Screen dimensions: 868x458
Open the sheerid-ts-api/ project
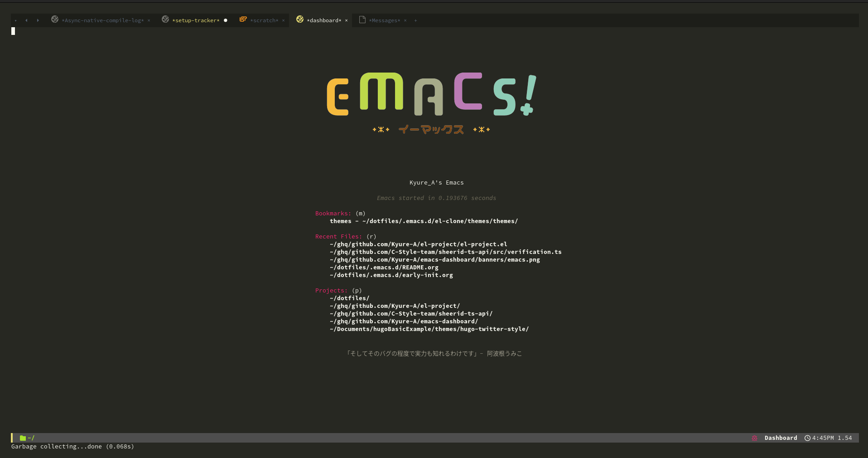(411, 314)
